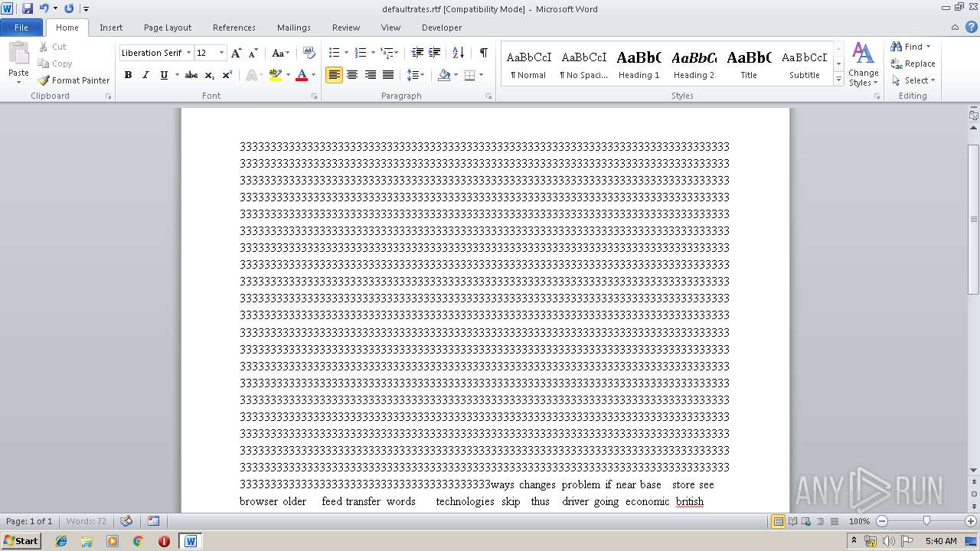The width and height of the screenshot is (980, 551).
Task: Toggle Bold formatting
Action: click(128, 75)
